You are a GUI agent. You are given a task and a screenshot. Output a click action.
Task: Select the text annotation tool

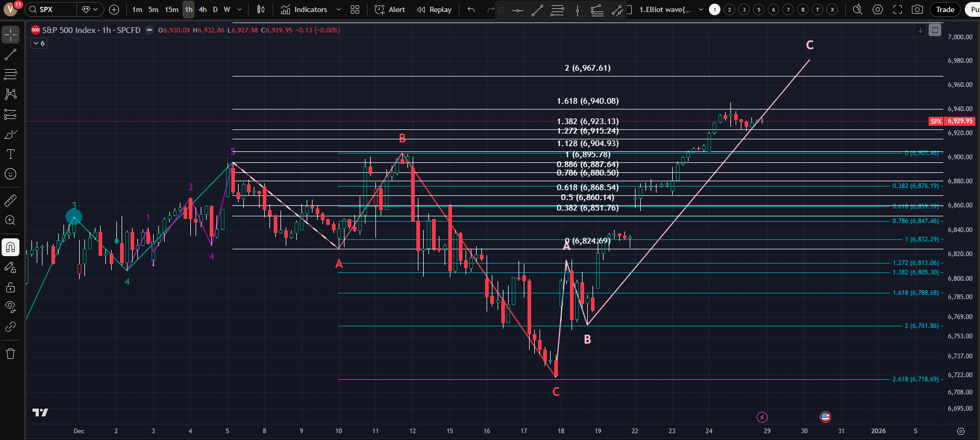[10, 154]
